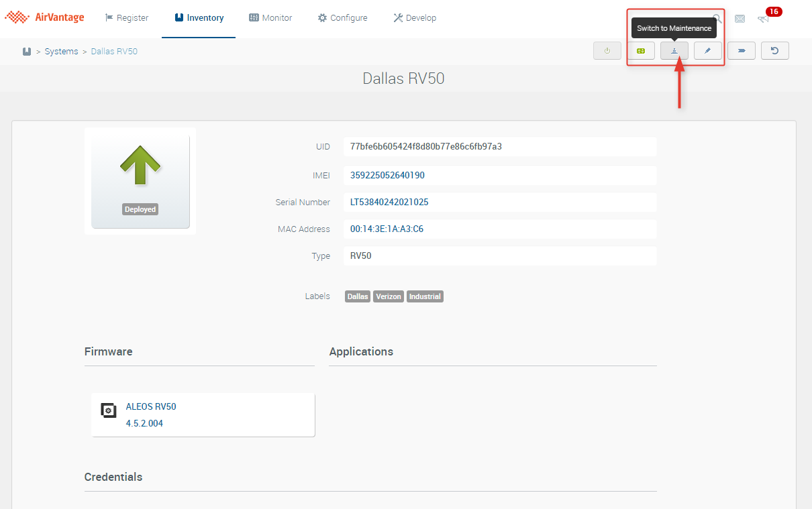Click the ALEOS RV50 firmware link
The height and width of the screenshot is (509, 812).
click(x=151, y=406)
